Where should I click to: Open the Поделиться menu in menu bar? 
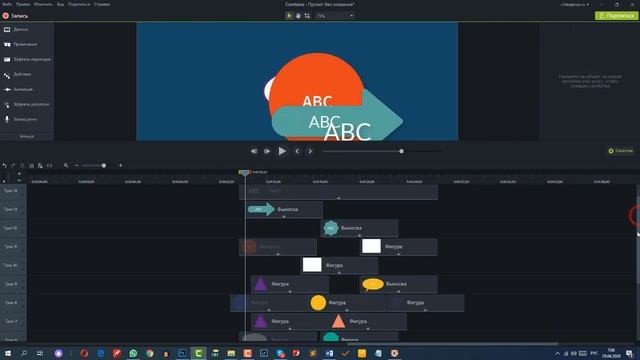tap(79, 4)
